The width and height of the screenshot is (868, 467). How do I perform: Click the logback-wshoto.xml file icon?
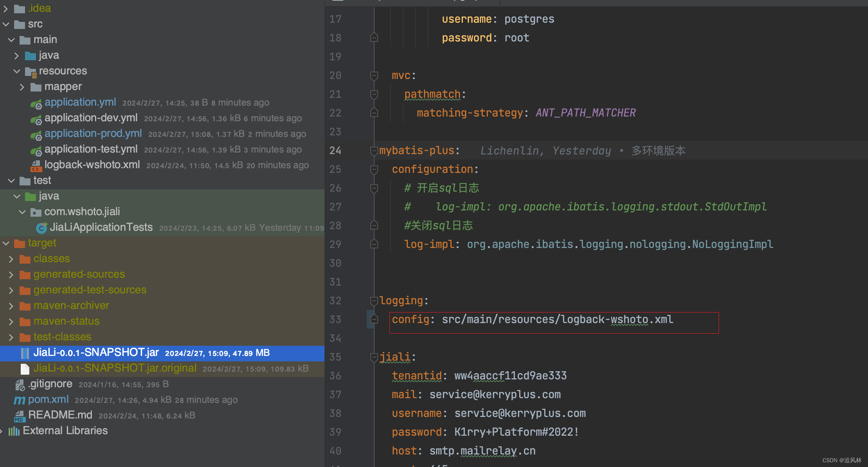[36, 166]
